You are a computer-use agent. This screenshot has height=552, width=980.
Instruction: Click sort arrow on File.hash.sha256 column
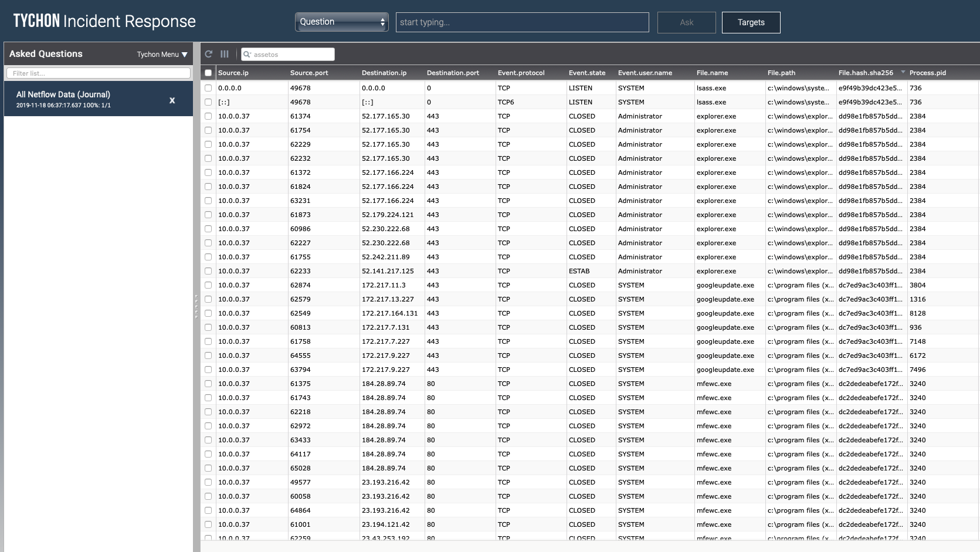pos(903,72)
